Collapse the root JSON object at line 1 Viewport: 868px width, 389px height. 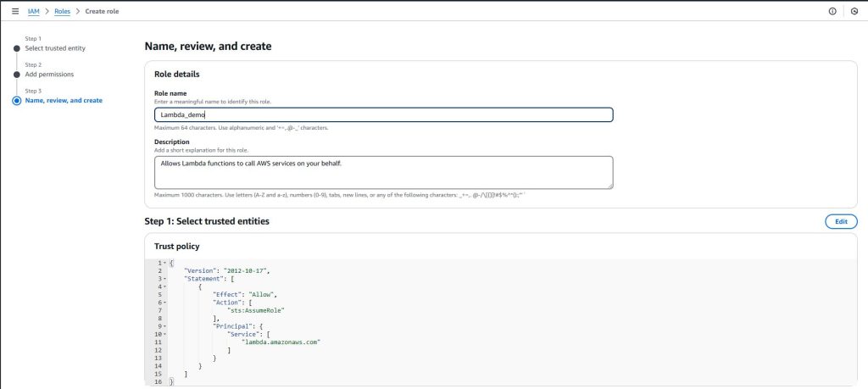164,263
